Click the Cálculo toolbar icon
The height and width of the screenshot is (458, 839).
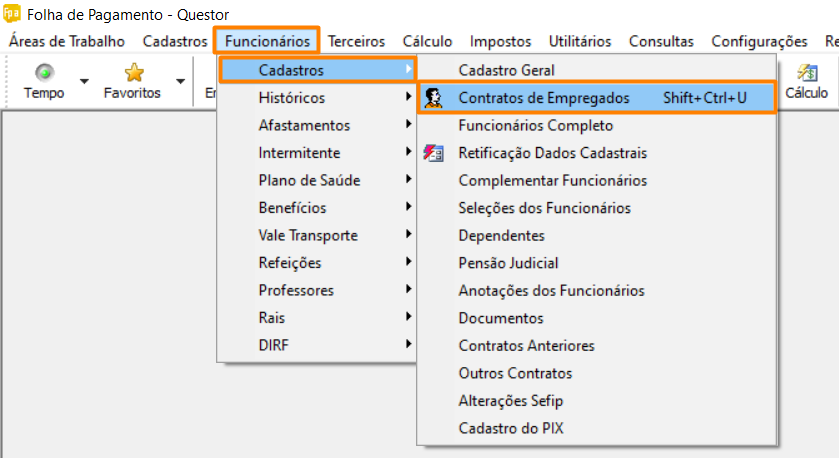pyautogui.click(x=805, y=74)
